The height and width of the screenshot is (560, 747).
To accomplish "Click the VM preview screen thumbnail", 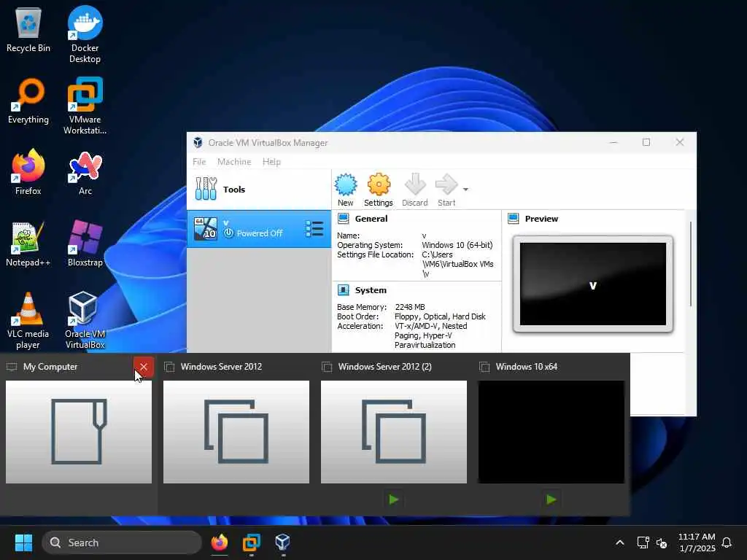I will [592, 284].
